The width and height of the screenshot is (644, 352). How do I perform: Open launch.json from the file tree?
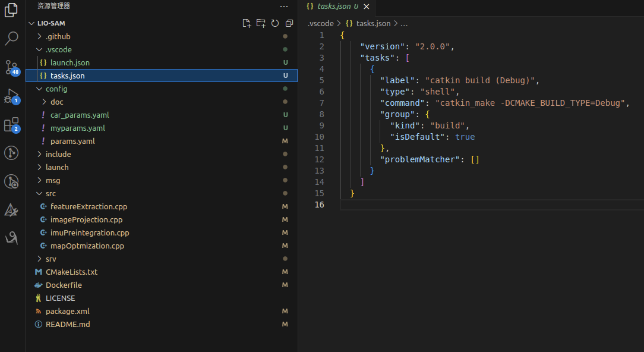click(x=70, y=62)
